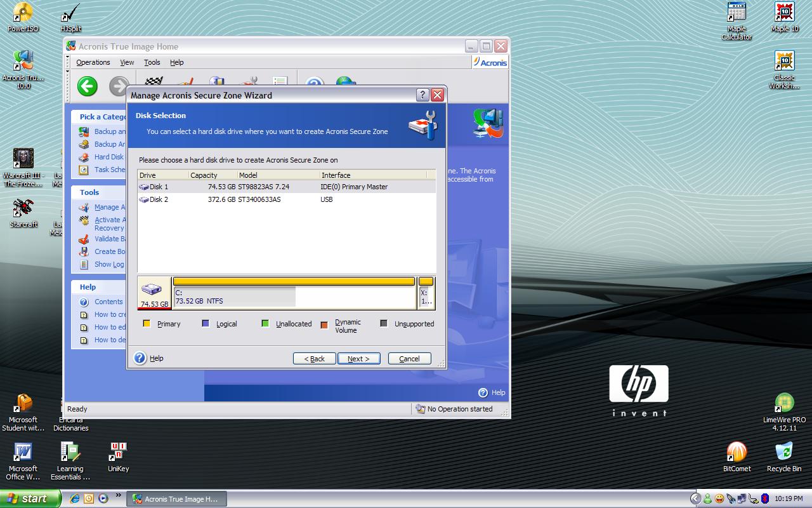The width and height of the screenshot is (812, 508).
Task: Click the Interface column header
Action: tap(374, 175)
